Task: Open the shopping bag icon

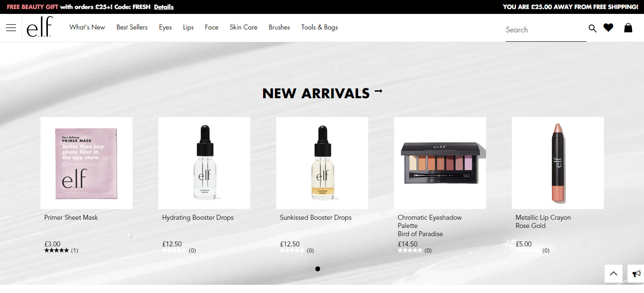Action: (628, 27)
